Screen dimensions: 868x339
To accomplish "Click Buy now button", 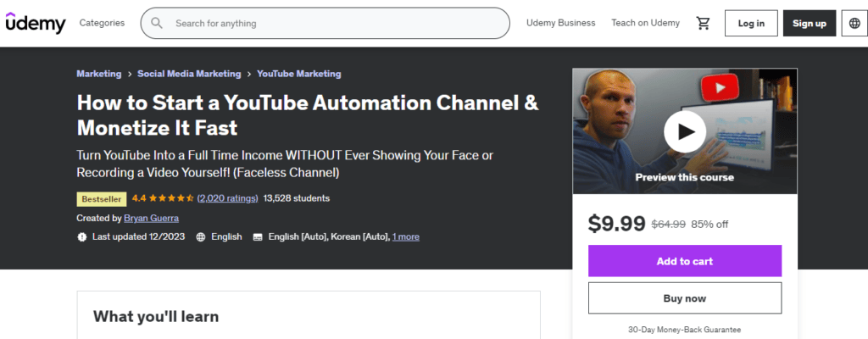I will (685, 298).
